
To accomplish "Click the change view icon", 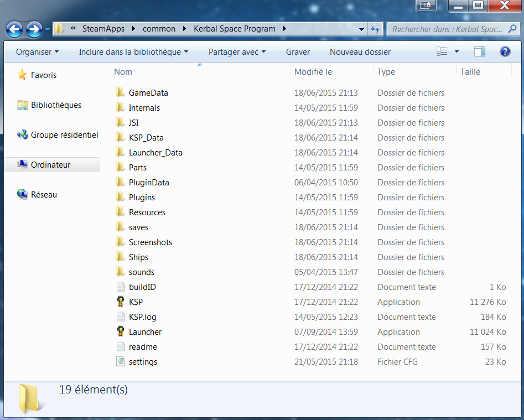I will 442,51.
